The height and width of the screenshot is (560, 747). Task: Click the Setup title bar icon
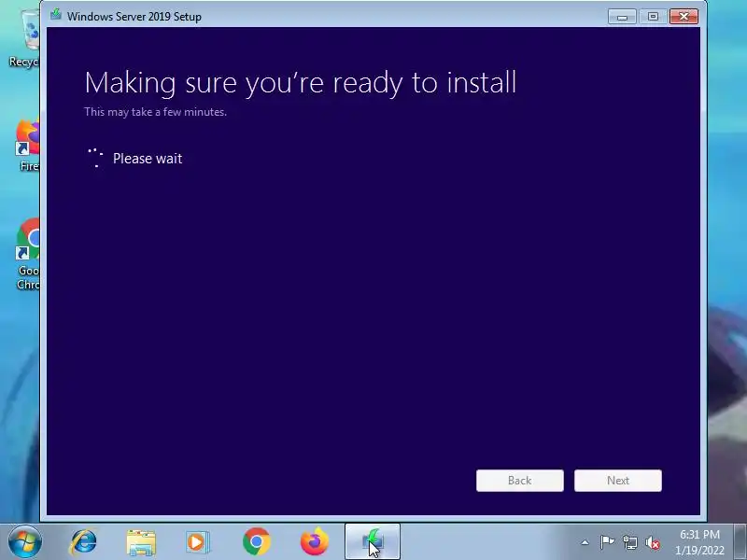pyautogui.click(x=56, y=15)
